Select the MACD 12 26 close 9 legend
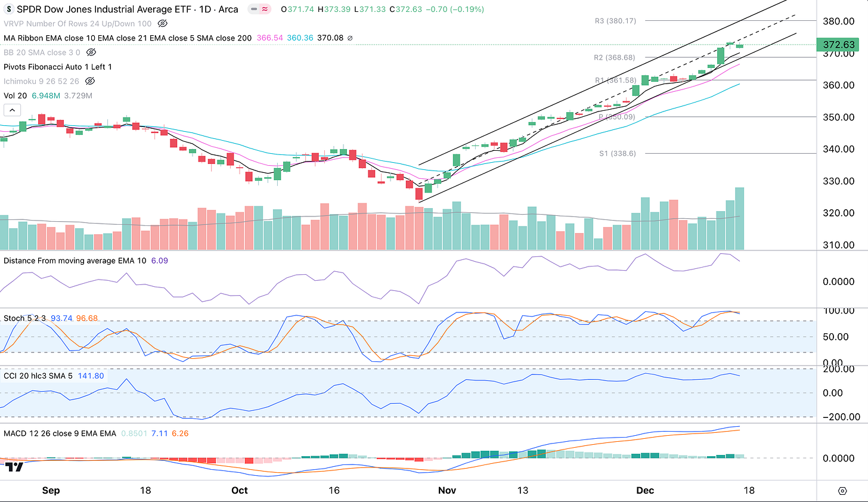868x502 pixels. pos(60,433)
